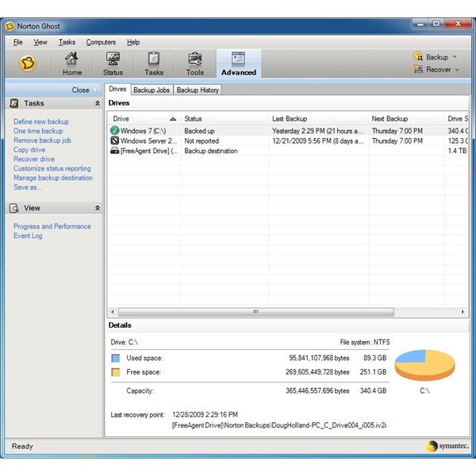
Task: Select the Drives tab
Action: click(117, 89)
